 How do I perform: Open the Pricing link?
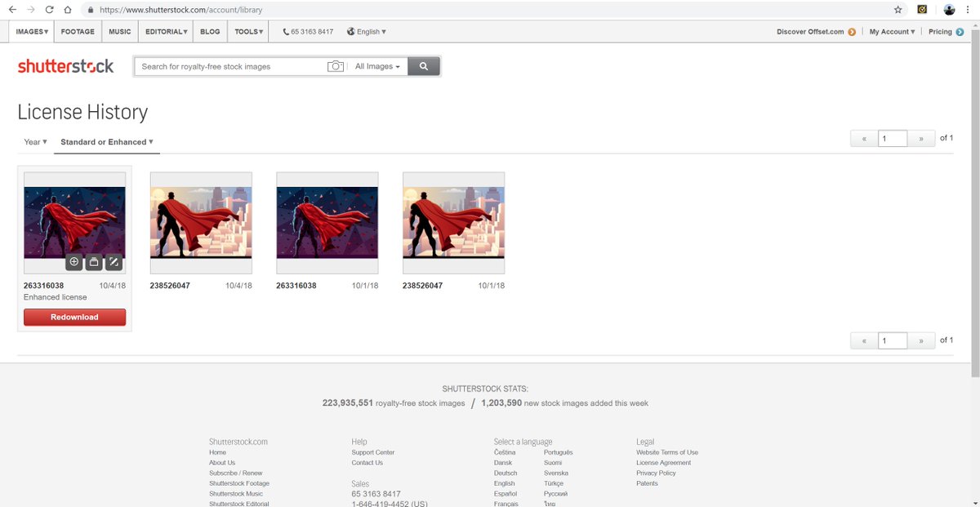click(x=940, y=32)
